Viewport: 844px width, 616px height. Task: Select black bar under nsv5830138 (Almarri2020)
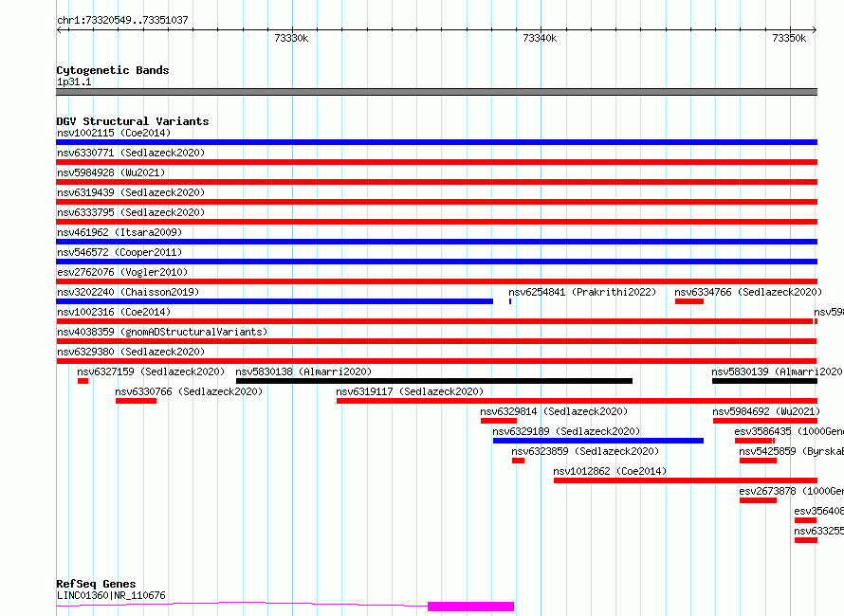434,381
